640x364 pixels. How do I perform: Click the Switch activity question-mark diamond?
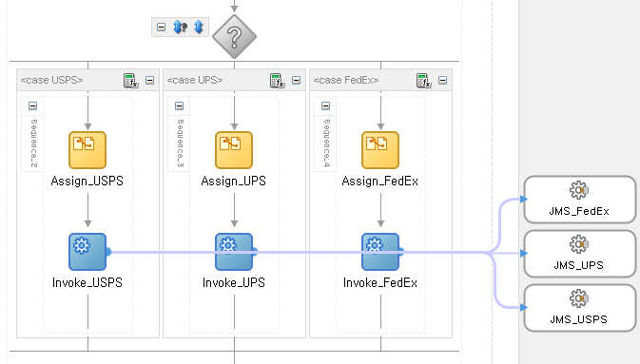point(234,37)
